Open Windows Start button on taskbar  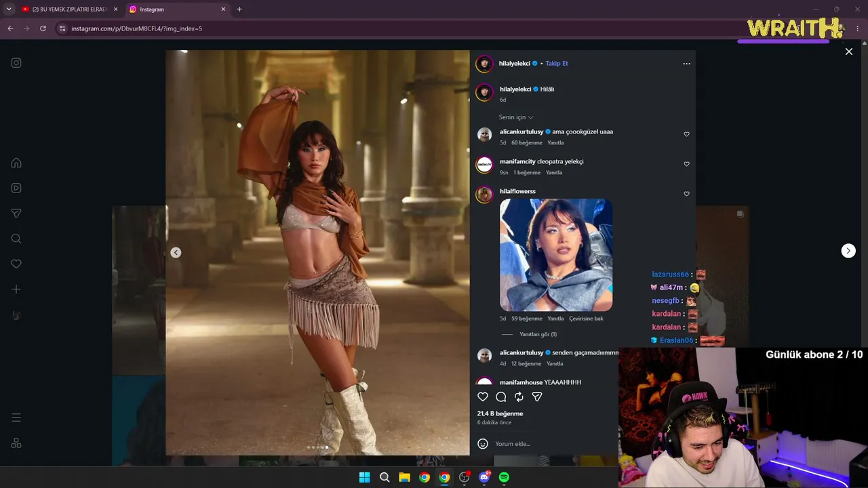pyautogui.click(x=364, y=477)
